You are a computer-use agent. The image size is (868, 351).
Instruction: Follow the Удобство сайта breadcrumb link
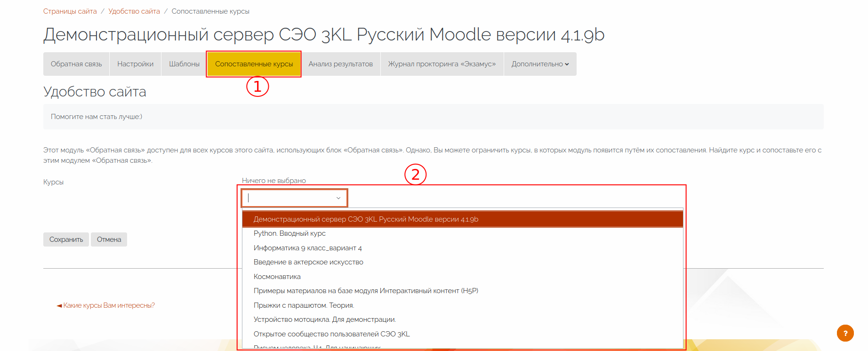coord(134,11)
